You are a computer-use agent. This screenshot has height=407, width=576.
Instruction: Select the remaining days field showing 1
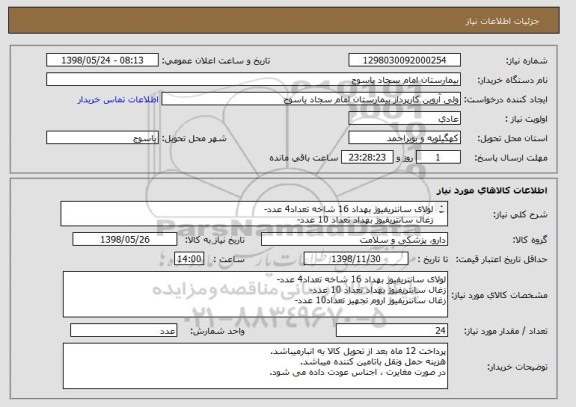pos(438,158)
